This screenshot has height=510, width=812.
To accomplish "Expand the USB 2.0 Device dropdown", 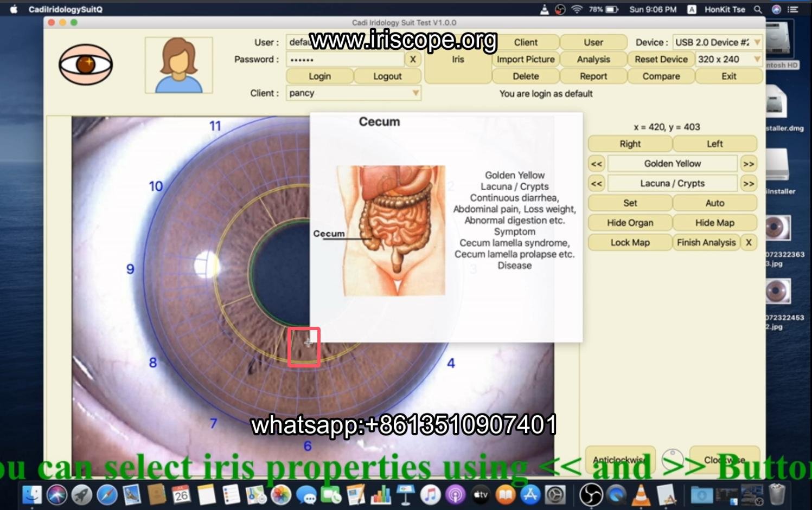I will point(718,42).
